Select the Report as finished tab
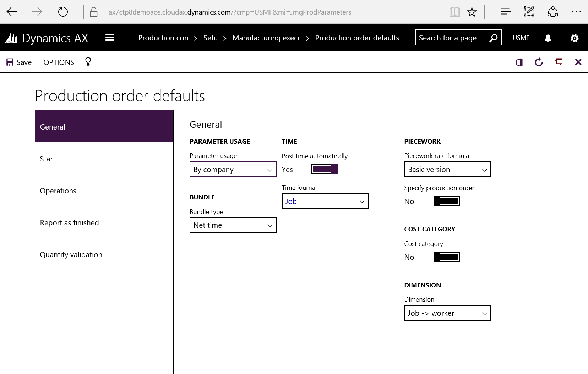Screen dimensions: 588x374 click(x=70, y=223)
